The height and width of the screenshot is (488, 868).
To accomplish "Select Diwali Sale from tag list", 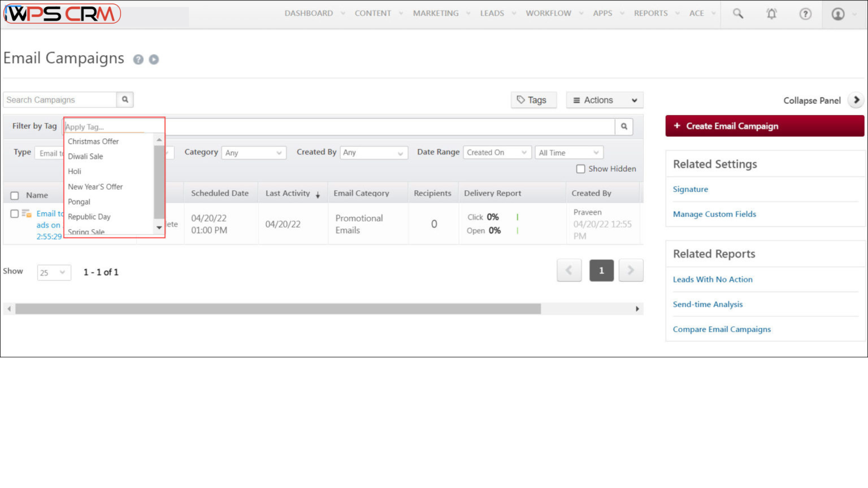I will (85, 156).
